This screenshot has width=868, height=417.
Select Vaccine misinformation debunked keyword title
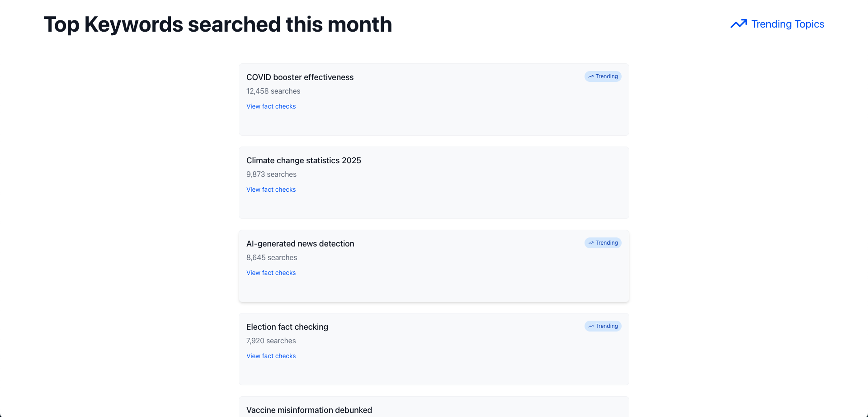(x=309, y=410)
